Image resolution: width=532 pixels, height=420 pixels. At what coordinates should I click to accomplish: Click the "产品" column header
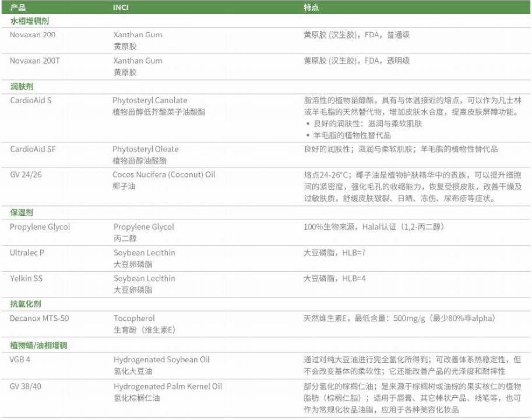click(18, 8)
